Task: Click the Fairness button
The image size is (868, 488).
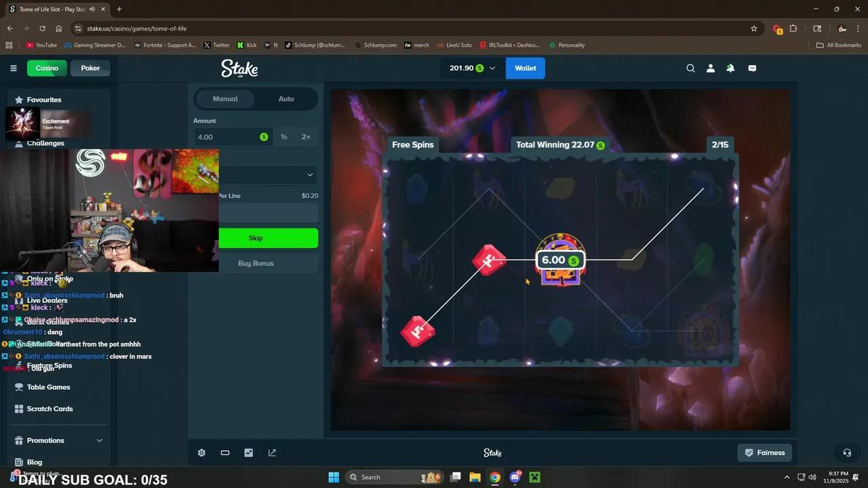Action: 764,452
